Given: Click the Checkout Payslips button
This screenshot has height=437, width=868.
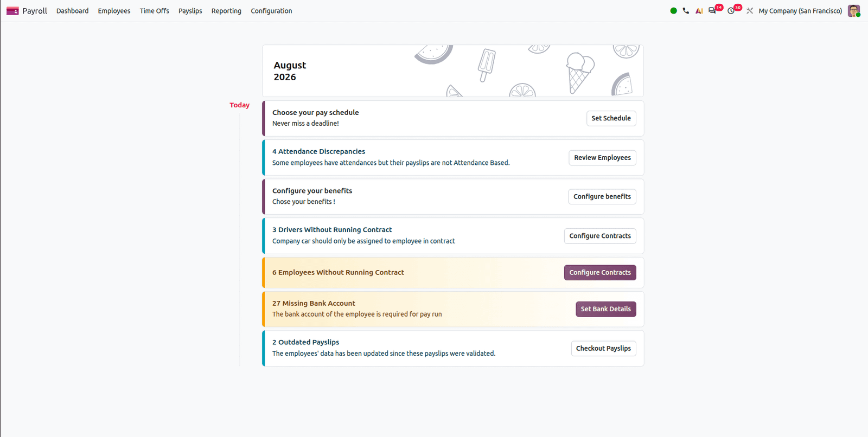Looking at the screenshot, I should point(603,349).
